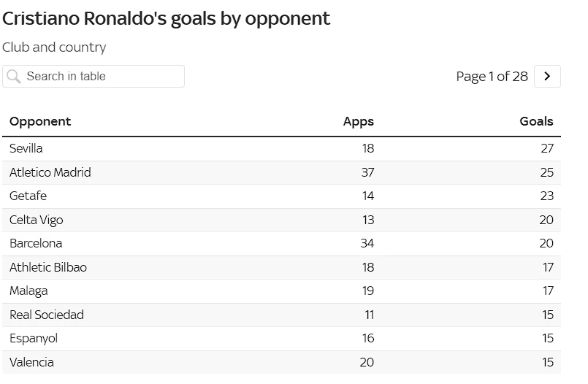Click Sevilla's 27 goals value
The width and height of the screenshot is (588, 384).
click(x=546, y=149)
